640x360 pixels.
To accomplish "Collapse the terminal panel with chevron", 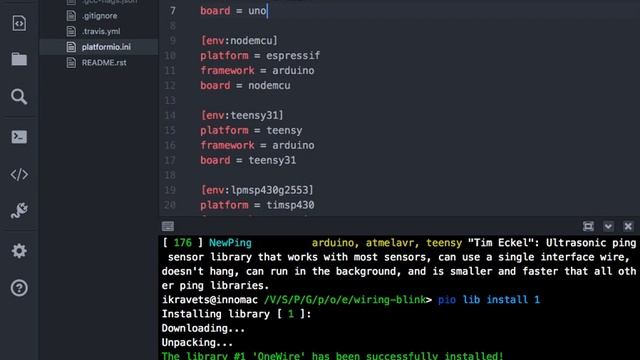I will pos(608,226).
